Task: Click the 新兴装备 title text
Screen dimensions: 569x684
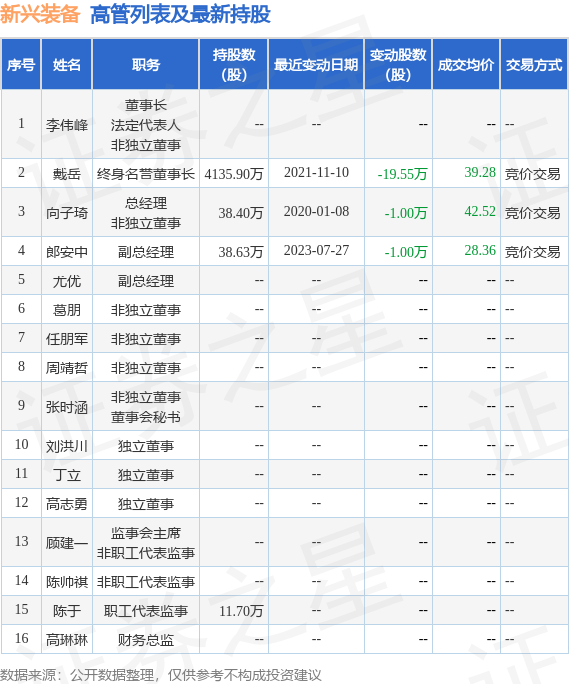Action: 40,14
